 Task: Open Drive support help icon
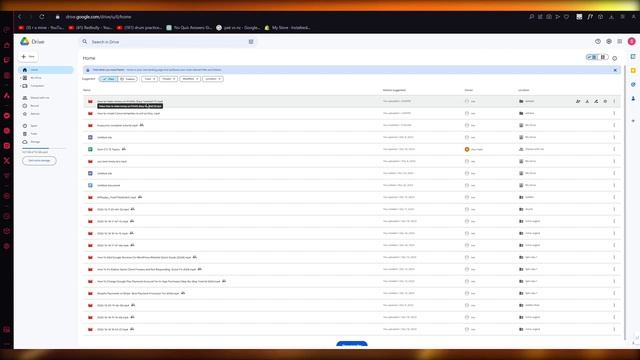point(598,42)
